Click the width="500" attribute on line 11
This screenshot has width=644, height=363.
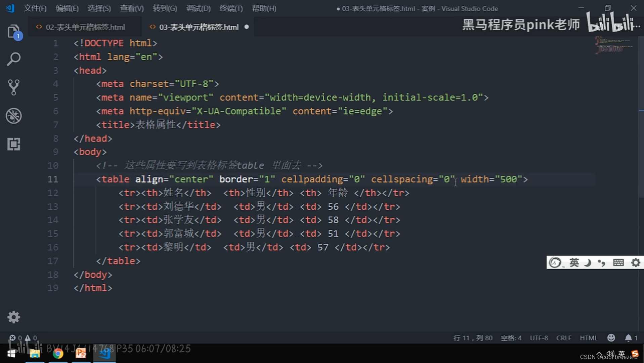(x=491, y=179)
